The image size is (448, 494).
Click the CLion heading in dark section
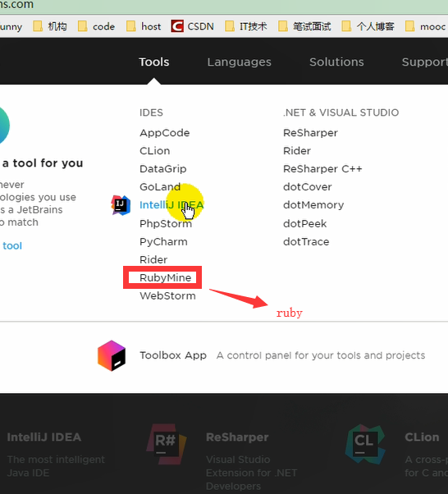pos(422,437)
